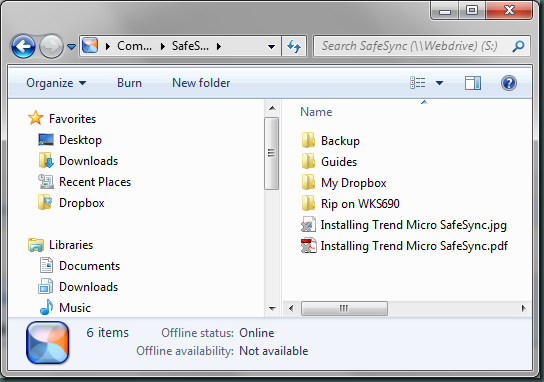Click the Forward navigation arrow
Image resolution: width=544 pixels, height=382 pixels.
pos(51,46)
